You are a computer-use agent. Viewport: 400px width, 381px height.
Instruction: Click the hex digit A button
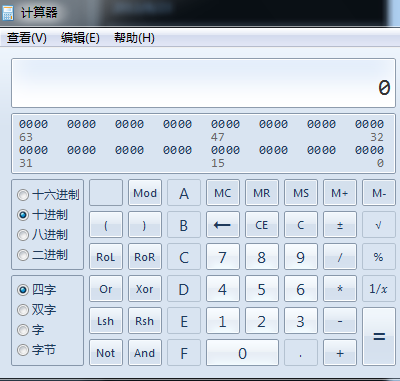(184, 193)
